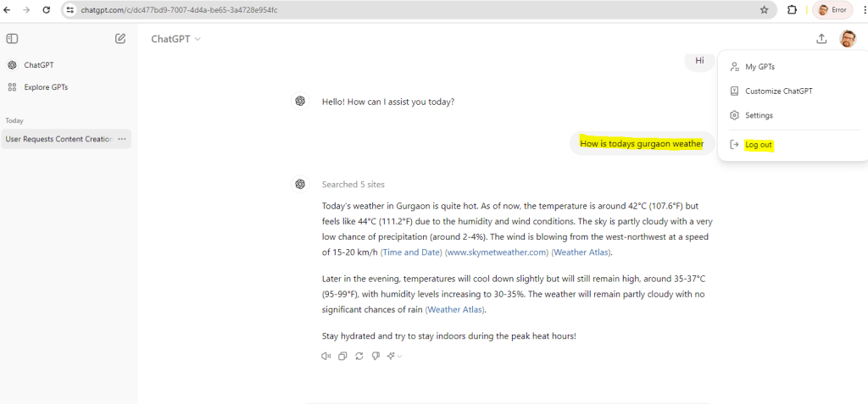
Task: Expand the ChatGPT model selector dropdown
Action: (x=175, y=39)
